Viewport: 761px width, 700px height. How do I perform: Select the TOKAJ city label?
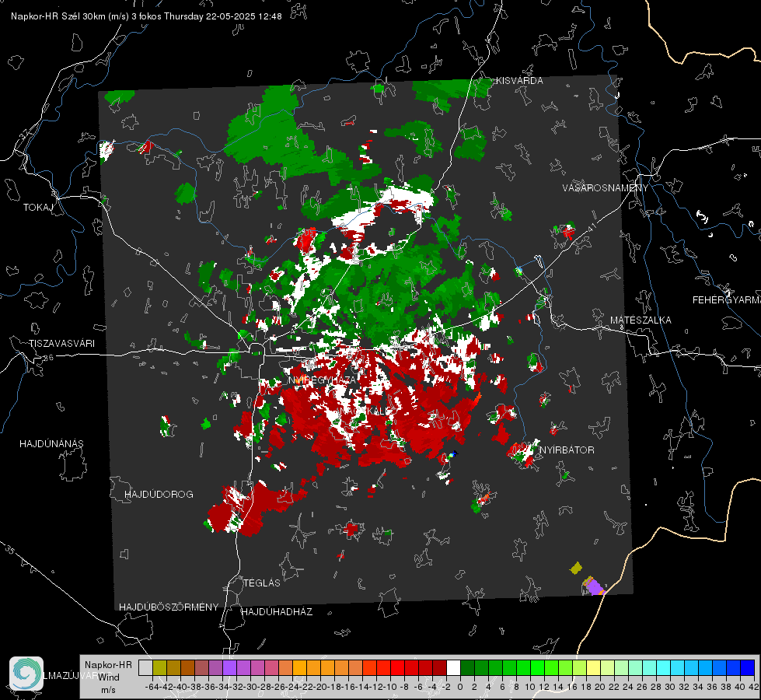coord(38,208)
